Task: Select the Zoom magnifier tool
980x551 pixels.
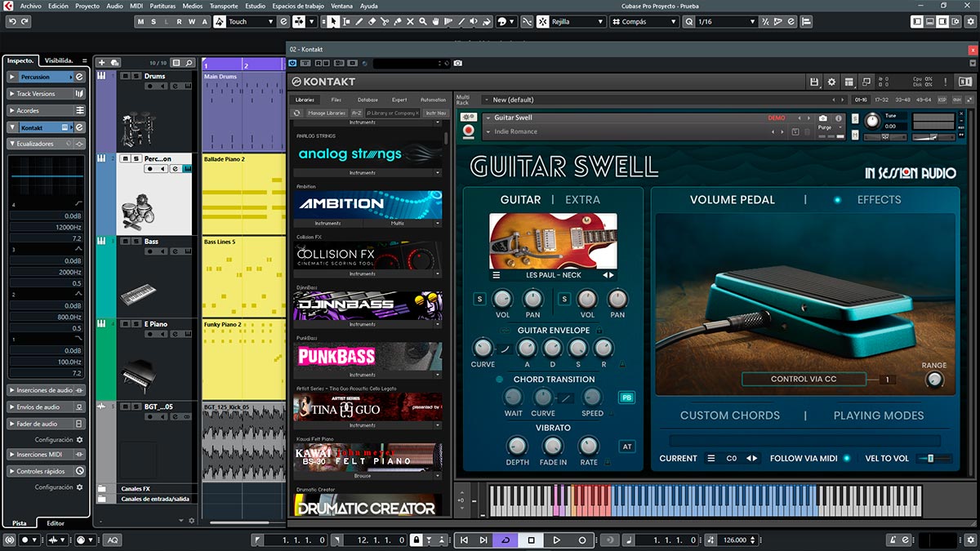Action: 422,21
